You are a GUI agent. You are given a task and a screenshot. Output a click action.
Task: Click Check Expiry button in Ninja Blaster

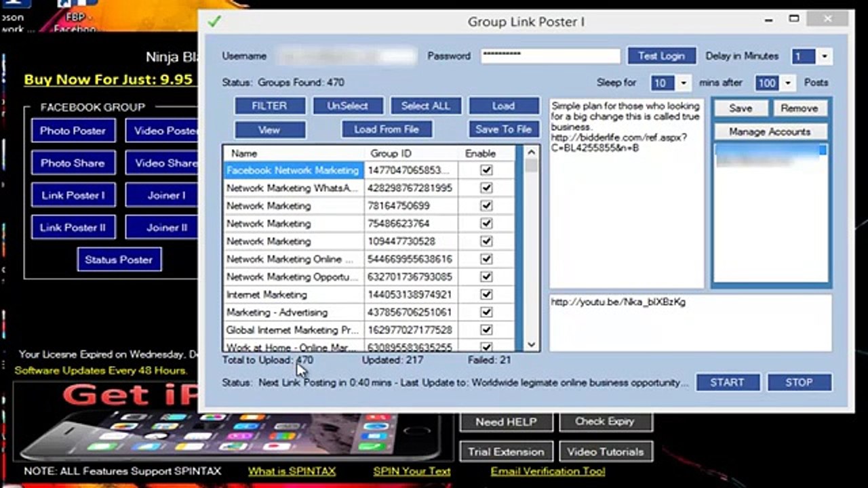[605, 422]
